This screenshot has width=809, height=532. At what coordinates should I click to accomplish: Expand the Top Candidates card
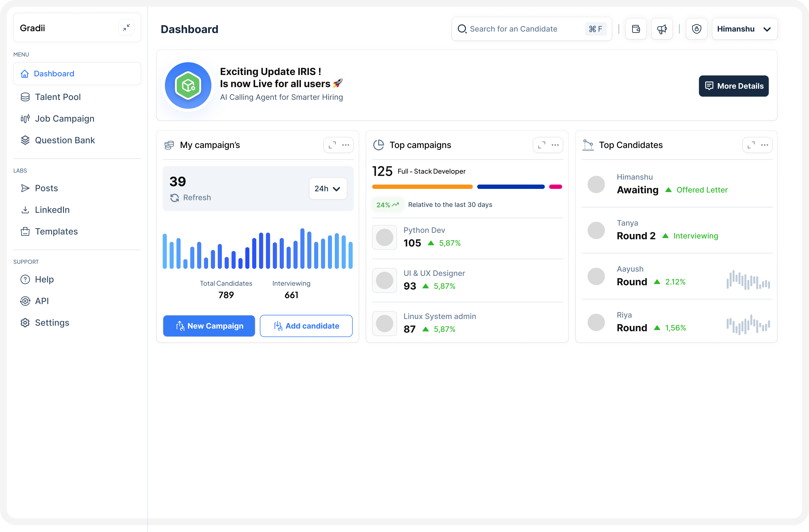tap(751, 145)
